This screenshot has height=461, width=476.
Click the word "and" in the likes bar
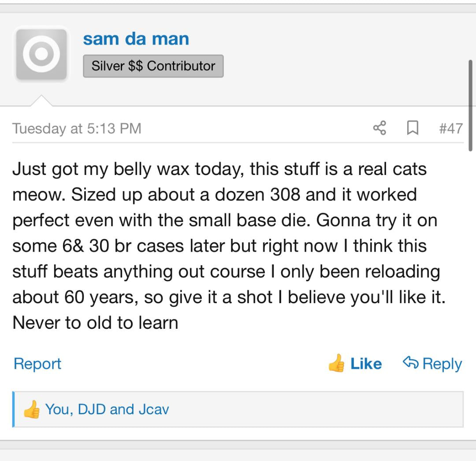pos(122,409)
